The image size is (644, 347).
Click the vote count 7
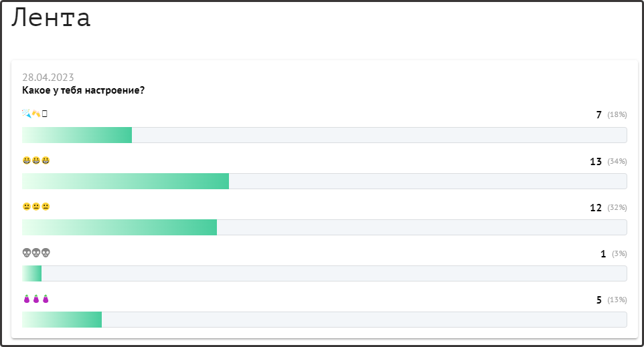click(x=599, y=115)
